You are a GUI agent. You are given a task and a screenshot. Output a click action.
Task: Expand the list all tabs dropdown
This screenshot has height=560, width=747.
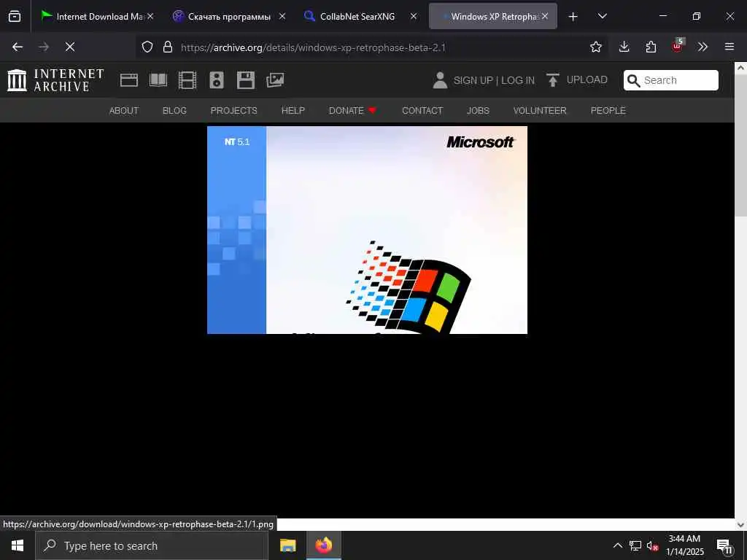(602, 16)
